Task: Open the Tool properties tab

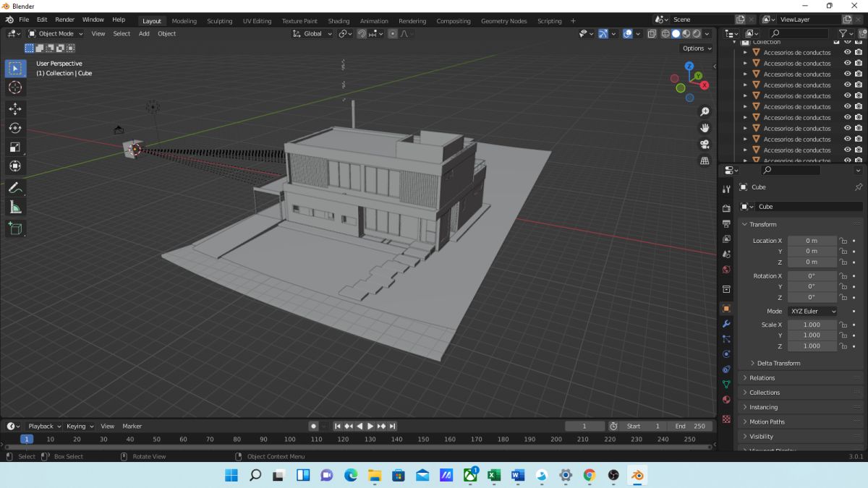Action: 726,189
